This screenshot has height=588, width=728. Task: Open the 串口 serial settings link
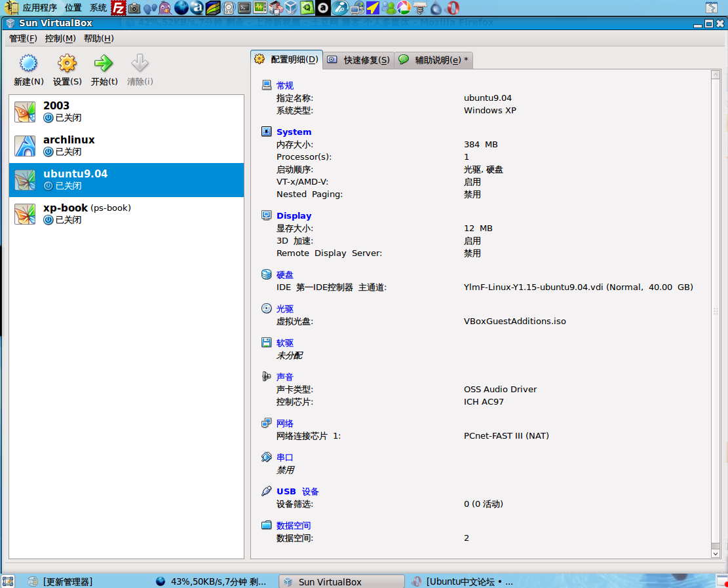[284, 458]
